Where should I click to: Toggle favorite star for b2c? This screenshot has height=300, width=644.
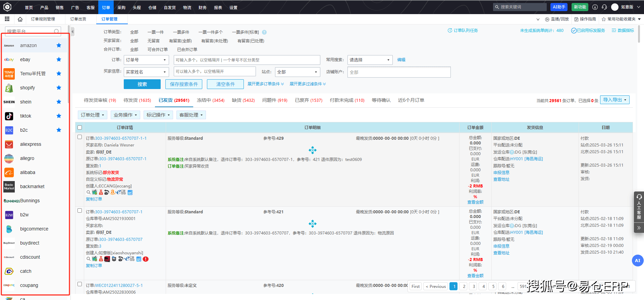pos(59,130)
